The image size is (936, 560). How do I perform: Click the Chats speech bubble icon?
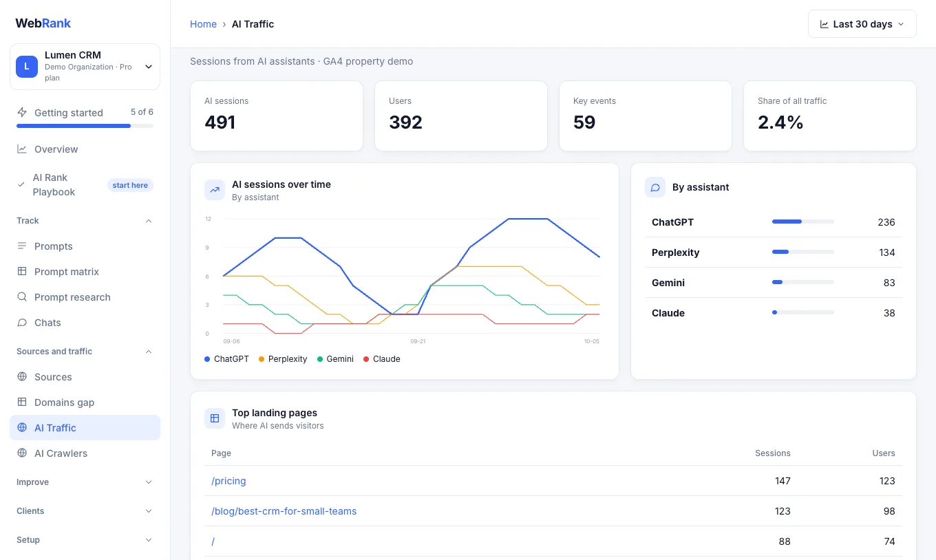pyautogui.click(x=22, y=322)
